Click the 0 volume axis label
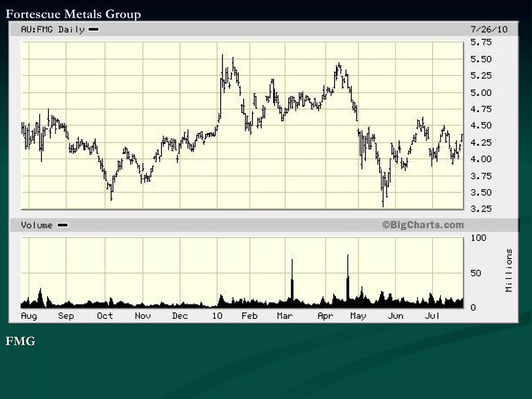Viewport: 532px width, 399px height. click(473, 308)
